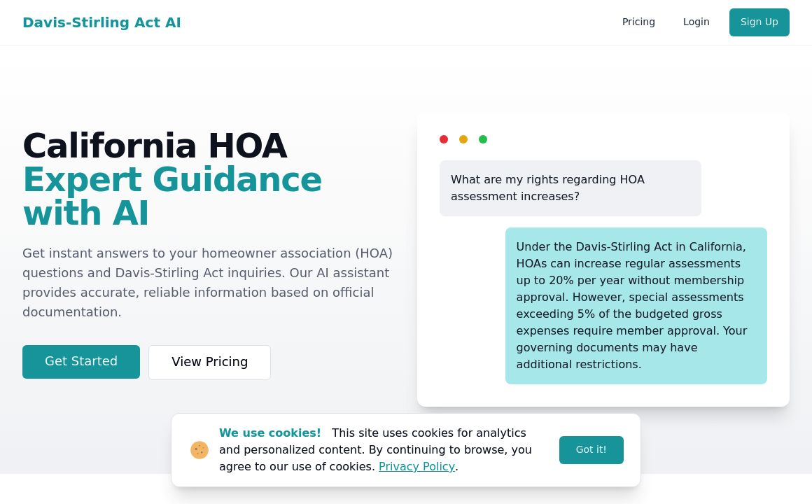Image resolution: width=812 pixels, height=504 pixels.
Task: Click the red dot in chat window
Action: point(444,139)
